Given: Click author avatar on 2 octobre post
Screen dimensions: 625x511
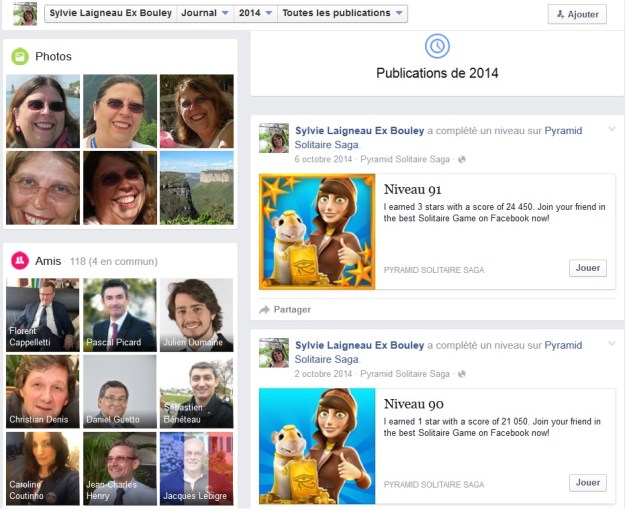Looking at the screenshot, I should point(274,352).
